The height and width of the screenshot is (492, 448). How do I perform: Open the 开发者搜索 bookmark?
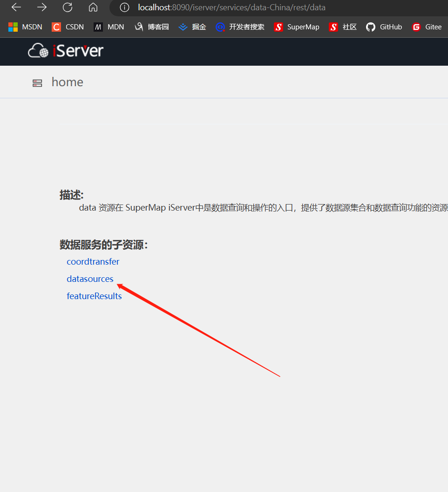click(x=240, y=27)
